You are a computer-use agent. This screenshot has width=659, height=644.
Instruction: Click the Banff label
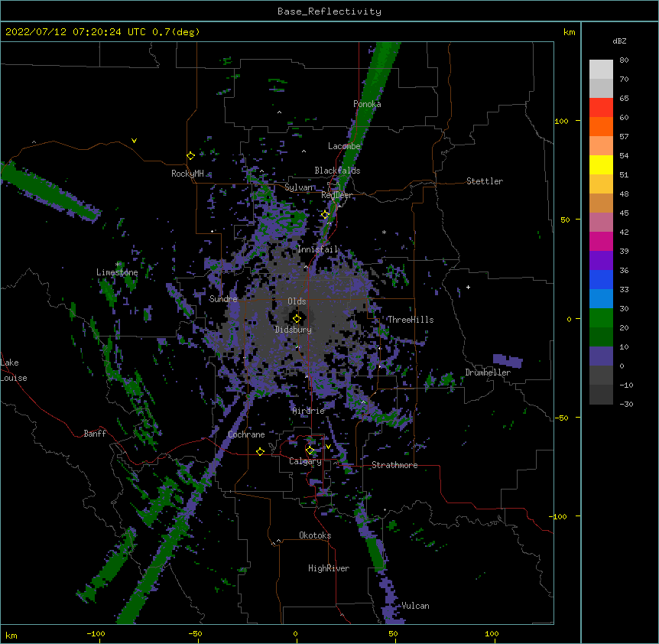95,434
